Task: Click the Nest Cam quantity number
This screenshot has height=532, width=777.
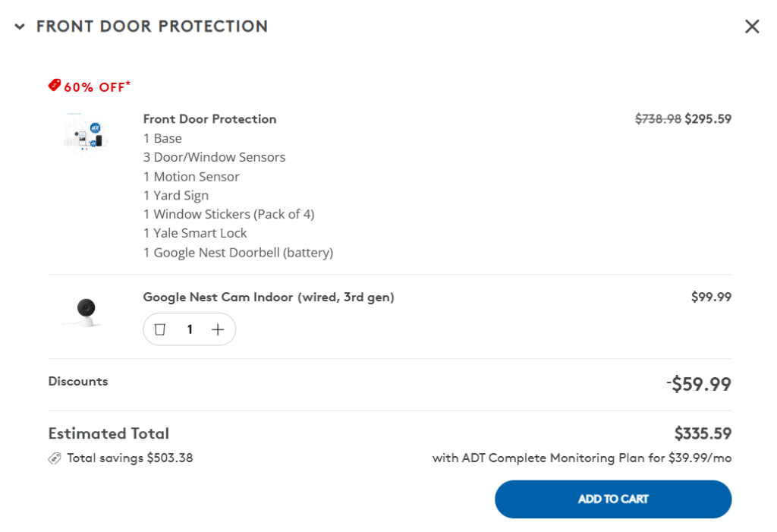Action: (190, 329)
